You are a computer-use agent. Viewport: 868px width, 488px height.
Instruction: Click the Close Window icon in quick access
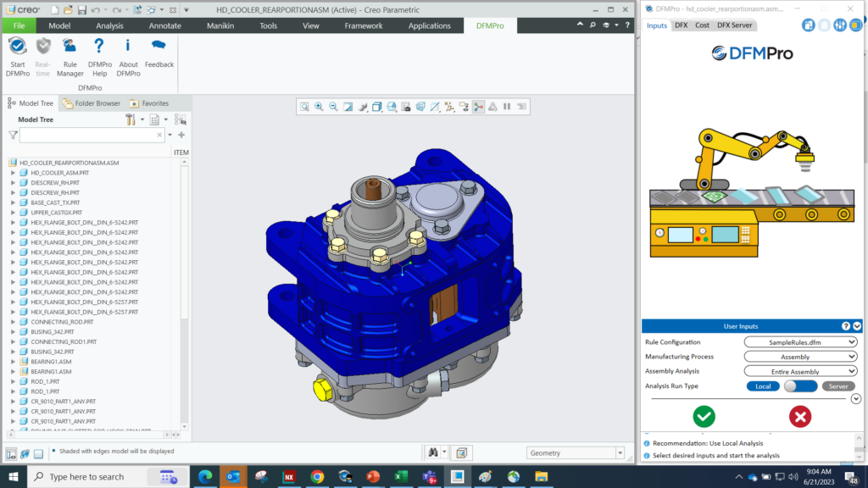(172, 10)
